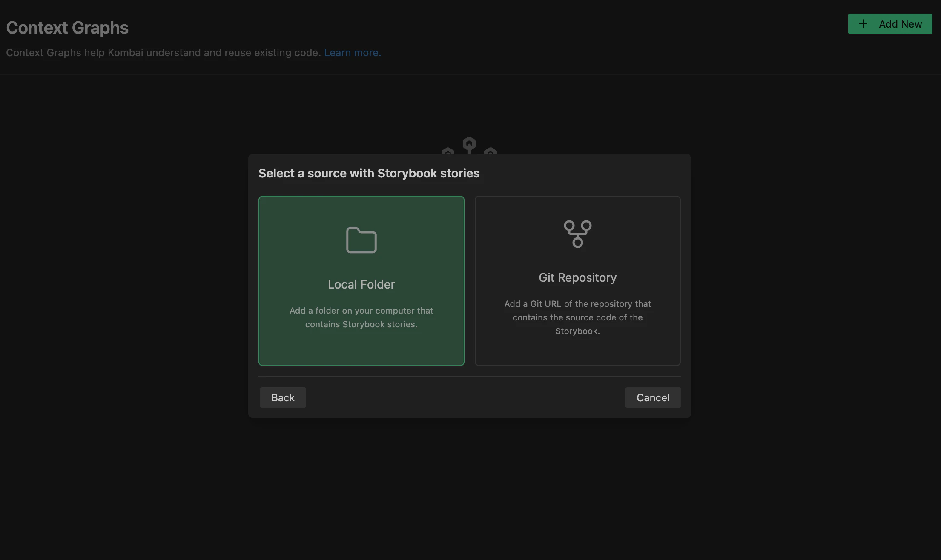Click the 'Add New' label text
Viewport: 941px width, 560px height.
(x=900, y=24)
